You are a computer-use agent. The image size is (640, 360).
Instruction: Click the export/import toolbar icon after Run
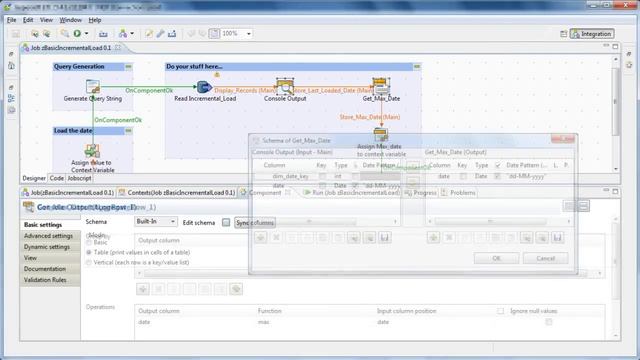103,33
